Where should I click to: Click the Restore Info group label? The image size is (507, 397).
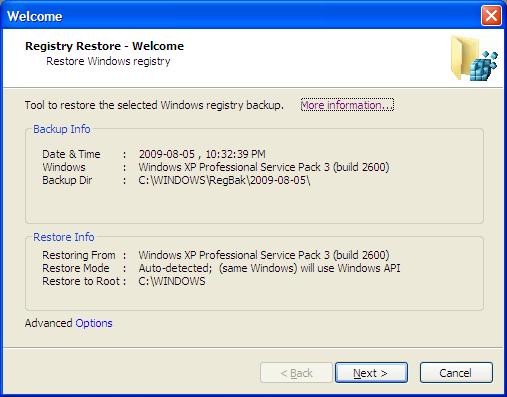click(x=64, y=237)
